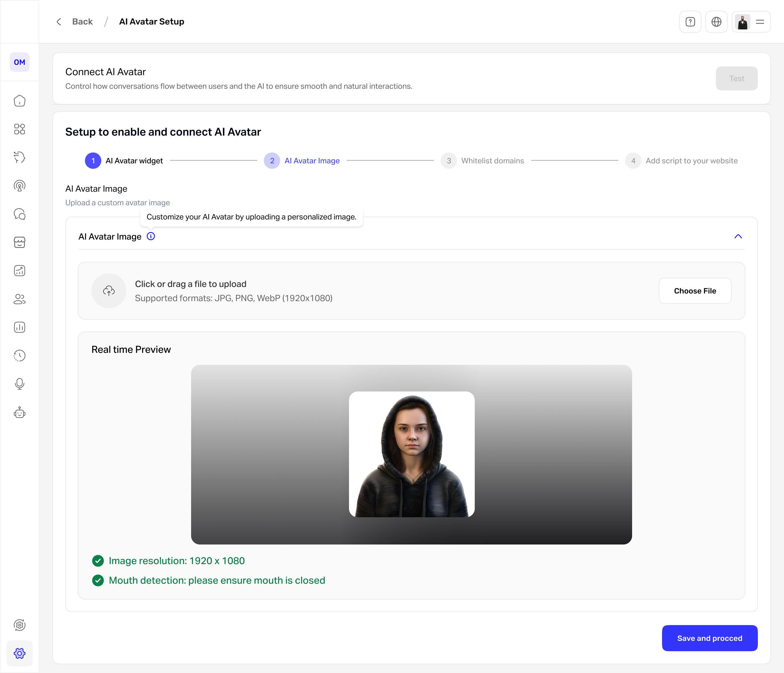Open the history clock icon in sidebar
The width and height of the screenshot is (784, 673).
tap(20, 356)
